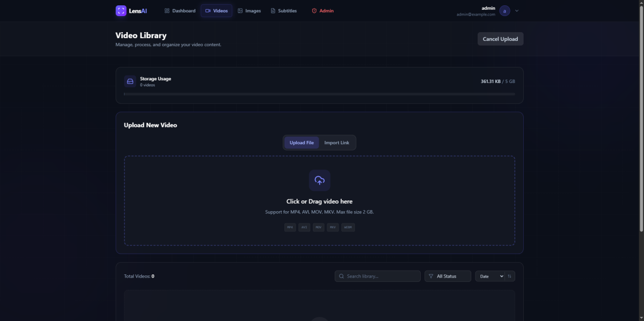
Task: Expand the admin account menu chevron
Action: coord(517,11)
